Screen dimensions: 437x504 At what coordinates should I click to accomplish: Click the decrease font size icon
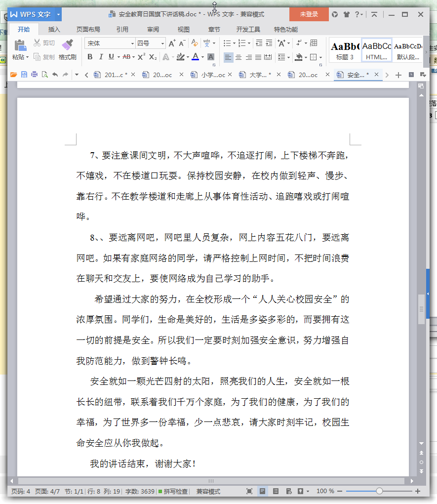(182, 43)
